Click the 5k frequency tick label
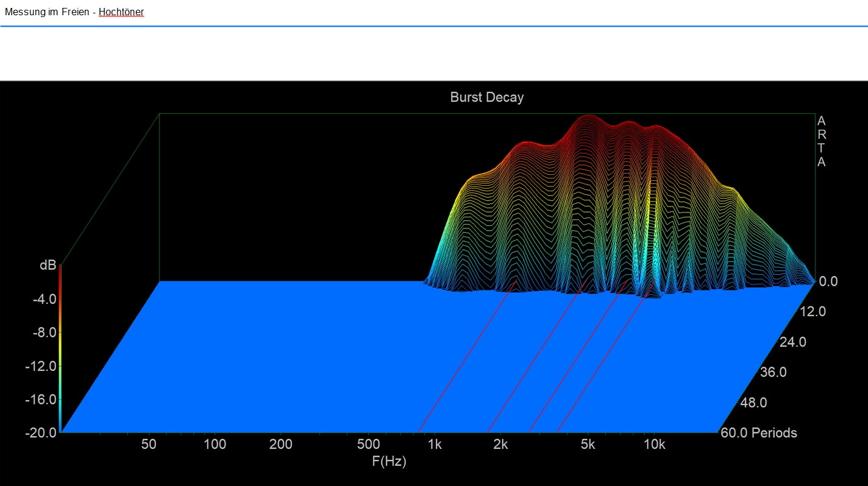 [x=588, y=445]
